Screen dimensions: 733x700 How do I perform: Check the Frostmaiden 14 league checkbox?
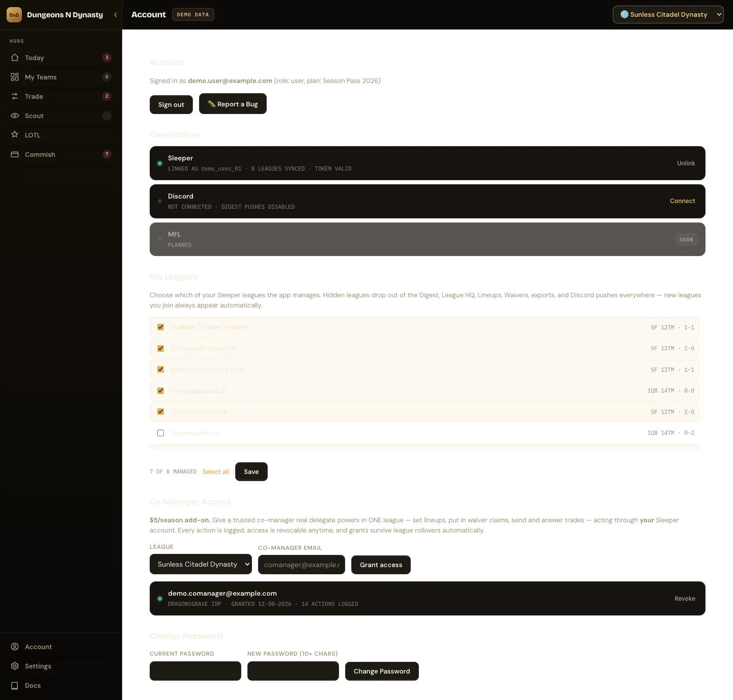[x=161, y=433]
